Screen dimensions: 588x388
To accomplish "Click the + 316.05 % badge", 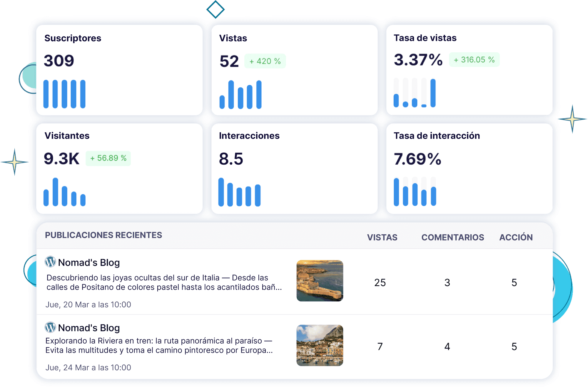I will (x=474, y=60).
